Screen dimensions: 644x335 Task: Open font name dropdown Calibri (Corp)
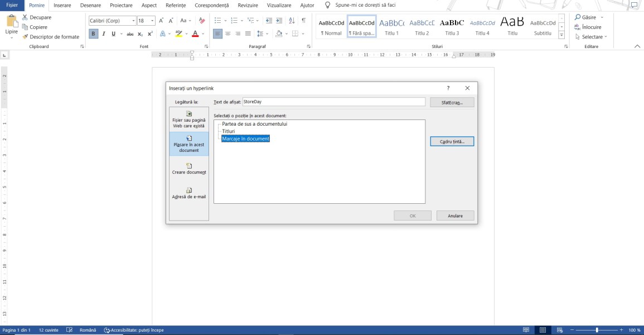point(133,21)
